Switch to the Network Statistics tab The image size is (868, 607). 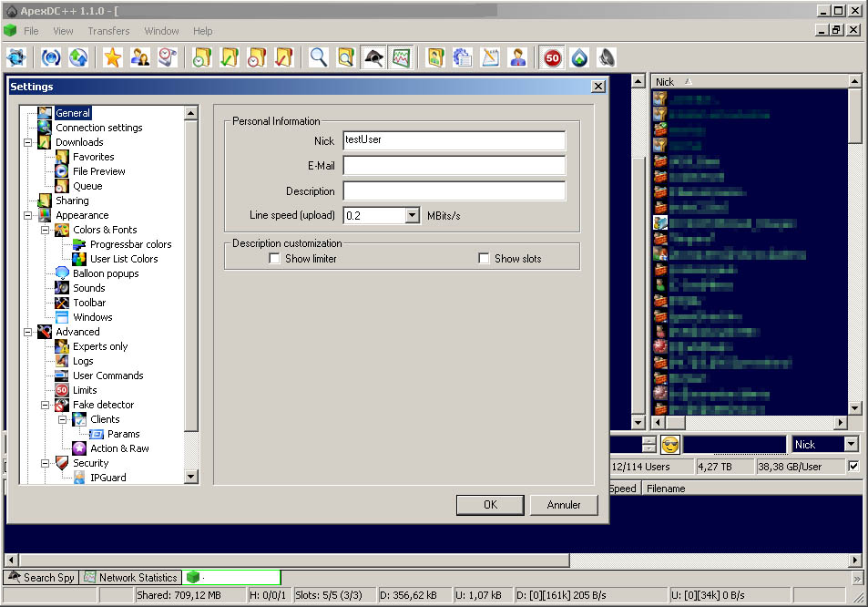(x=132, y=578)
